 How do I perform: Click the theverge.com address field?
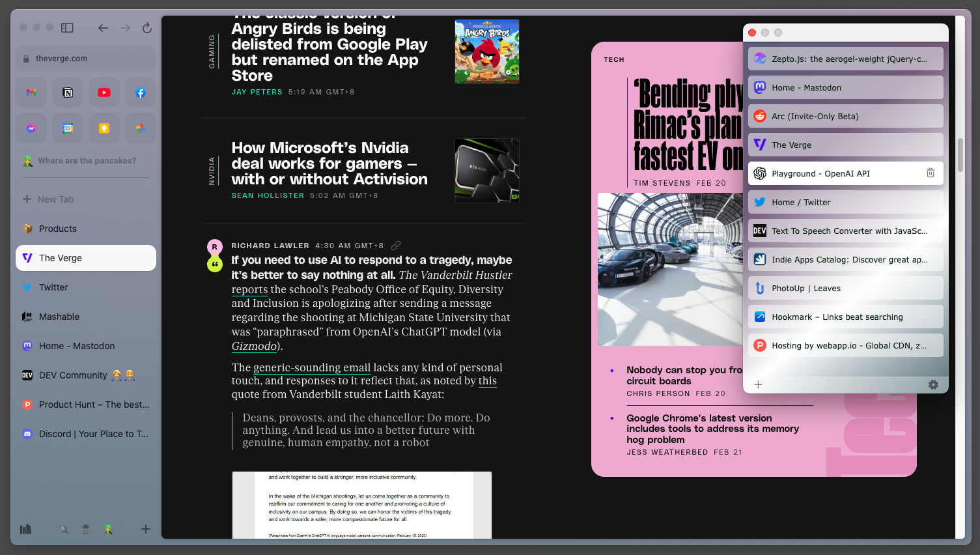click(85, 58)
